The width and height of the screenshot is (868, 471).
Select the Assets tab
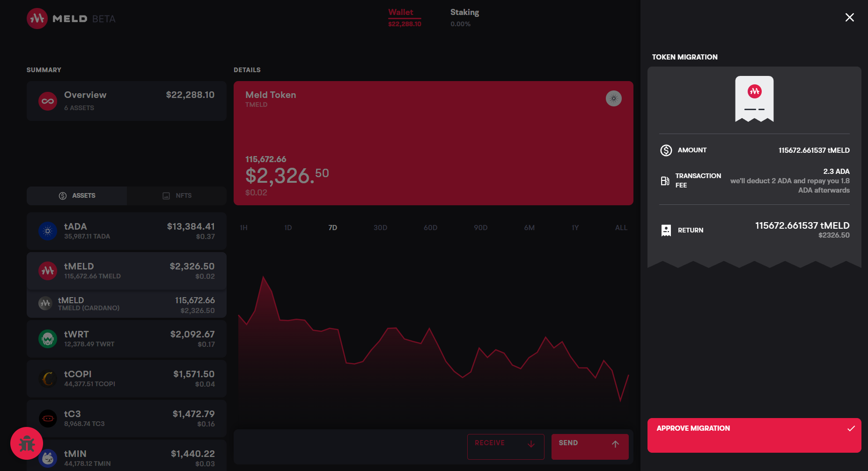click(77, 196)
